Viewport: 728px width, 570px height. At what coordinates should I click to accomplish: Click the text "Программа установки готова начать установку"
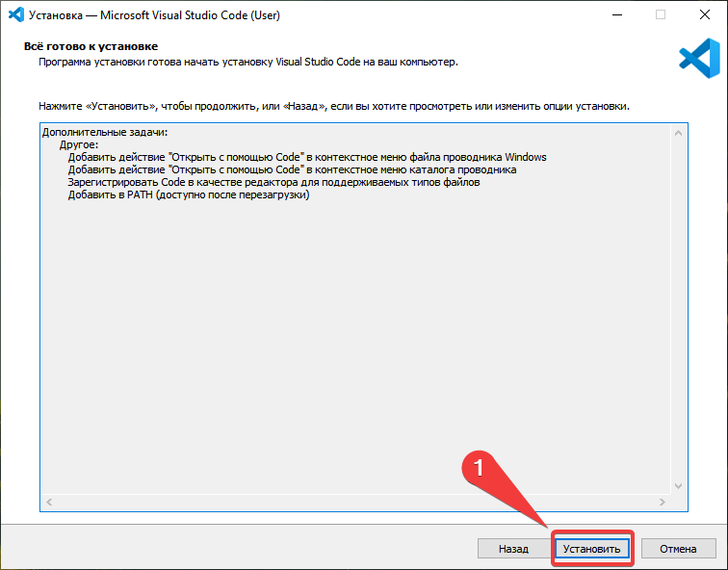pyautogui.click(x=248, y=63)
